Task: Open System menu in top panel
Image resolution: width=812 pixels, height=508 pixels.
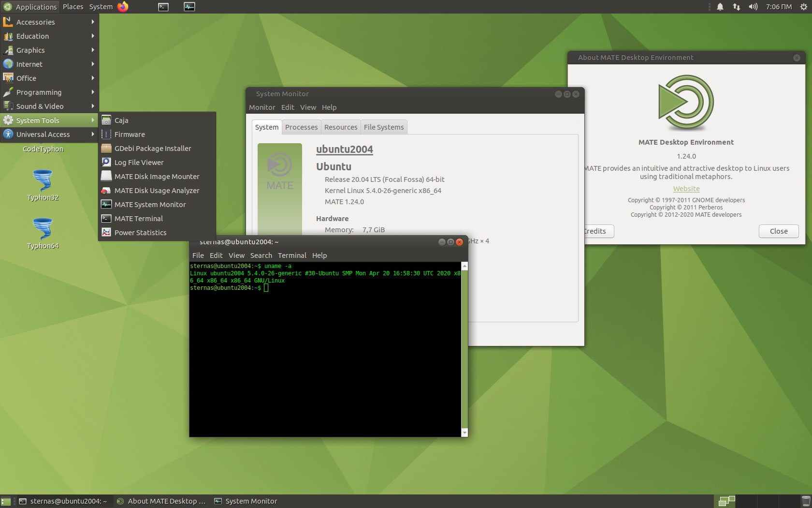Action: tap(101, 7)
